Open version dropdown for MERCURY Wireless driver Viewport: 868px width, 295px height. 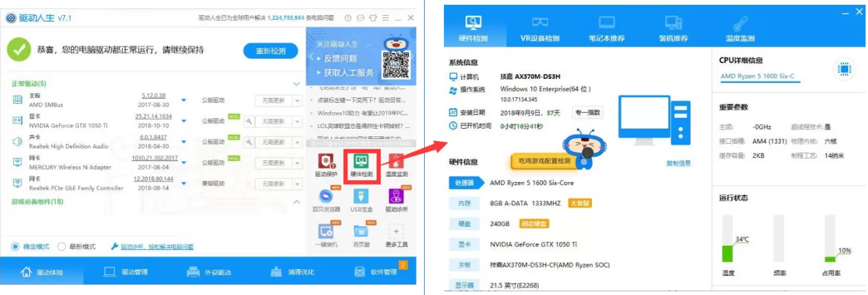click(184, 162)
